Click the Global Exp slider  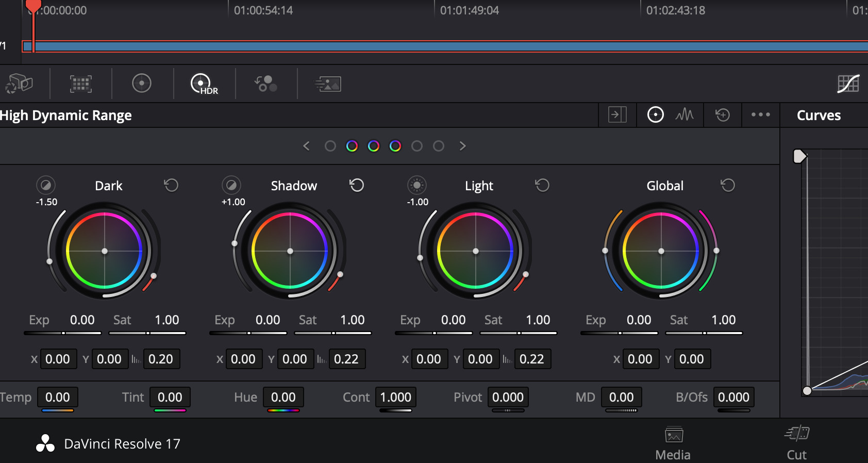coord(620,333)
